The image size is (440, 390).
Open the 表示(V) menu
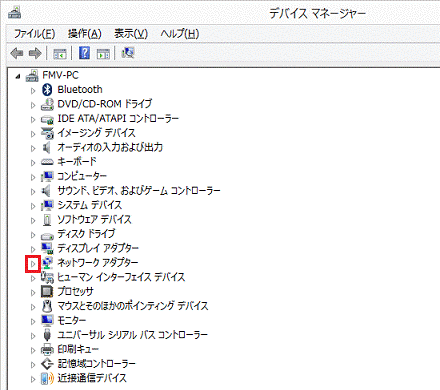(x=131, y=34)
